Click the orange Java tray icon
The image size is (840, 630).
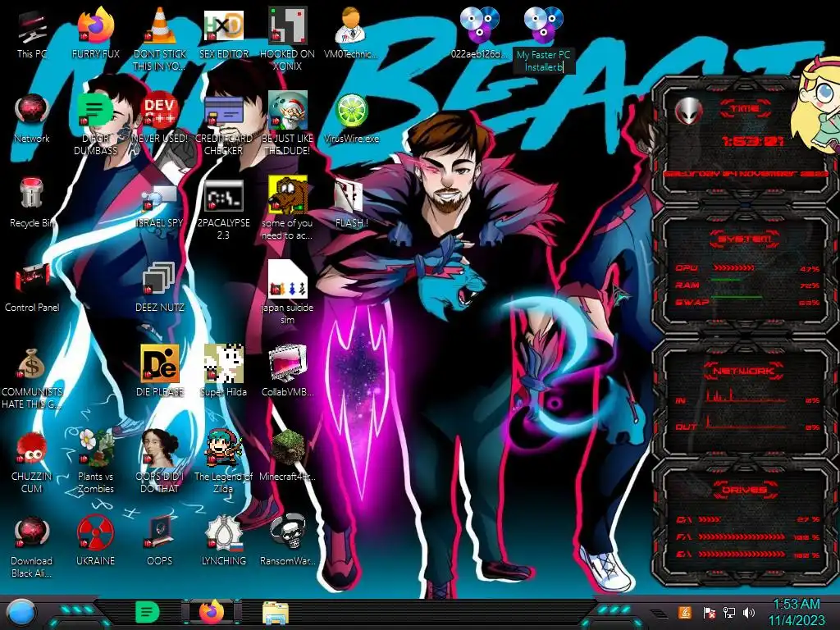pyautogui.click(x=685, y=612)
